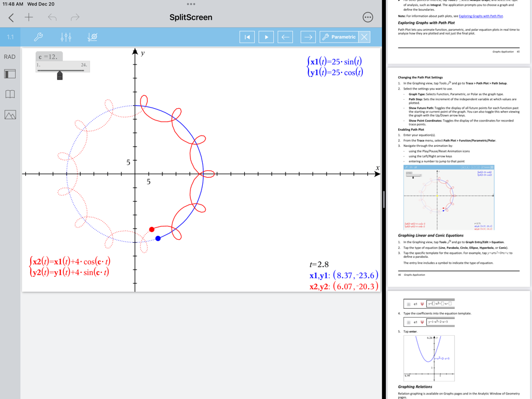This screenshot has height=399, width=532.
Task: Click the c slider track
Action: (60, 71)
